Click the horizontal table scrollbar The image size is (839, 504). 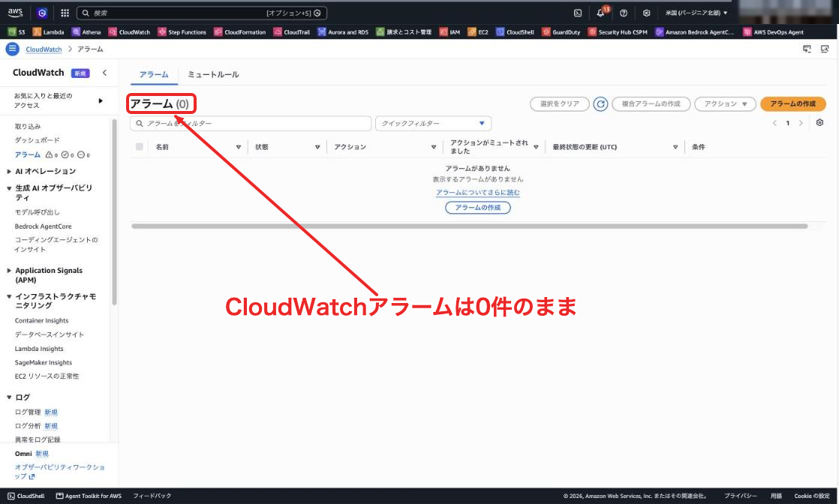(x=469, y=226)
